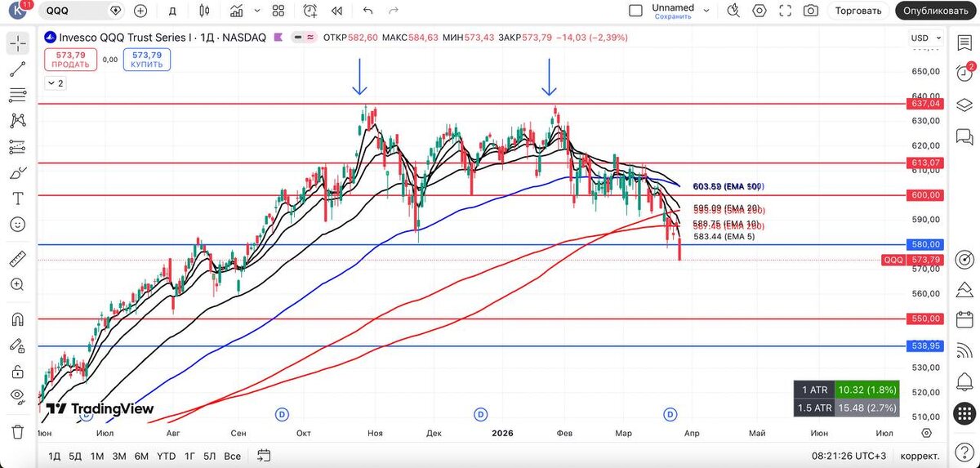Image resolution: width=980 pixels, height=468 pixels.
Task: Toggle magnet mode
Action: [18, 319]
